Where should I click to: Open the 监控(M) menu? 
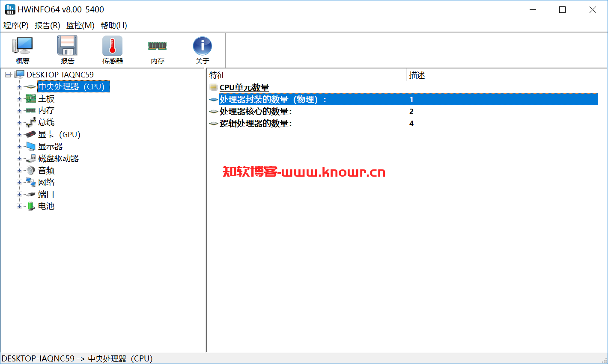click(x=80, y=25)
